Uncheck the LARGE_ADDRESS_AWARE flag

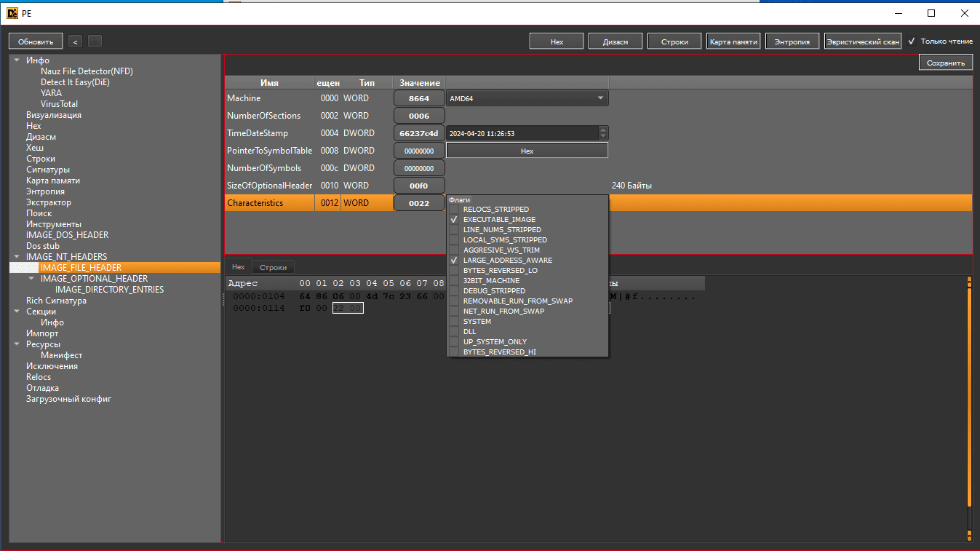coord(454,261)
